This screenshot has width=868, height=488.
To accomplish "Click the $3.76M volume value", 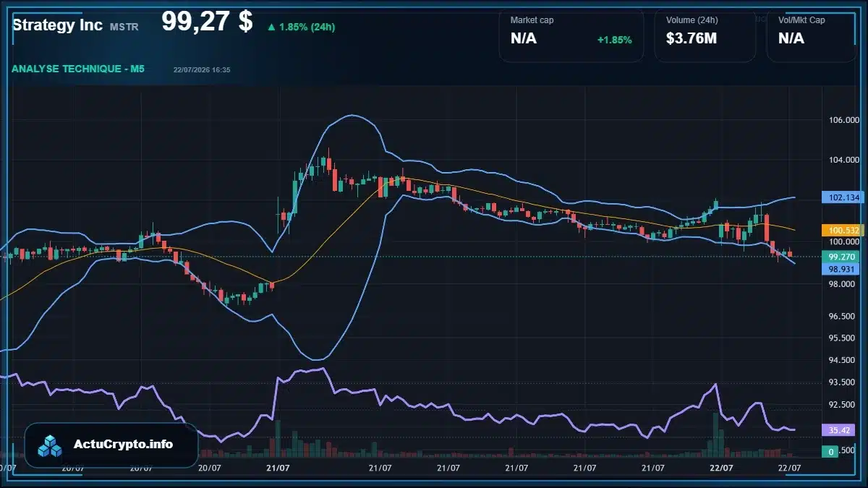I will 692,38.
